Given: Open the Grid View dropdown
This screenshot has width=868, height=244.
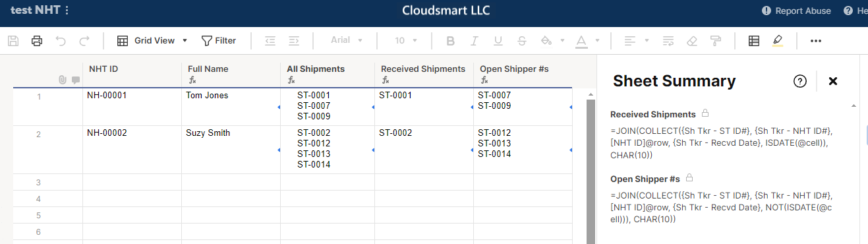Looking at the screenshot, I should pyautogui.click(x=152, y=41).
